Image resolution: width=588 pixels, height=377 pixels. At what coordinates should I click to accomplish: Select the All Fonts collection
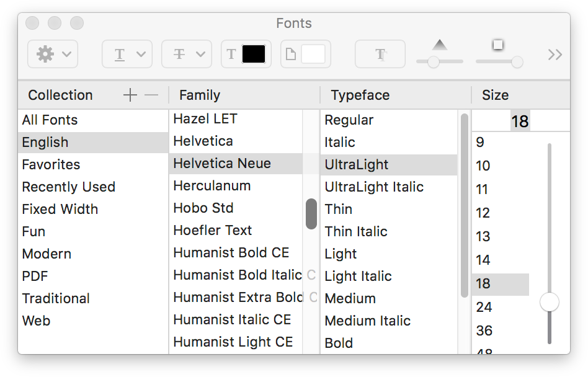coord(93,120)
